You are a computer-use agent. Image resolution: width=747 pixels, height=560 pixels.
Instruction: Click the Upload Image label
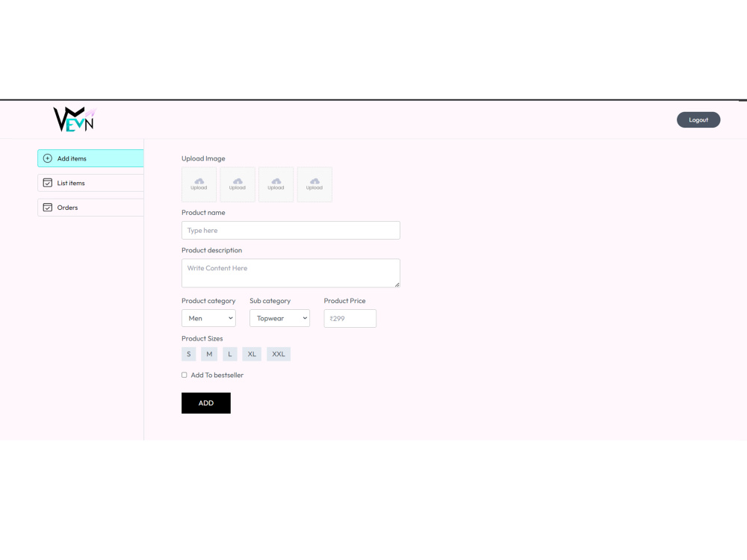[203, 158]
